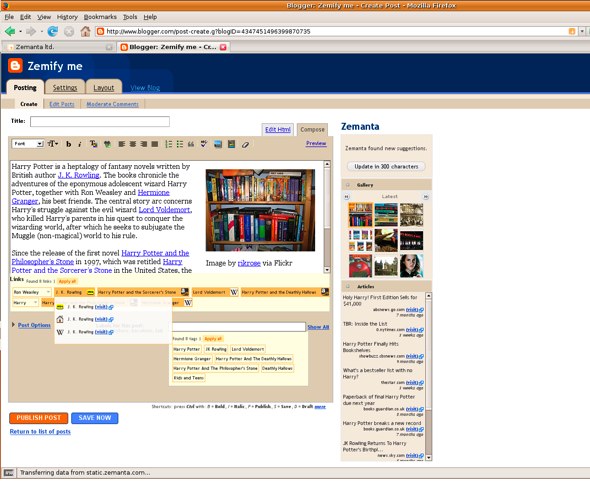Insert a bulleted list
This screenshot has width=590, height=489.
pos(180,144)
